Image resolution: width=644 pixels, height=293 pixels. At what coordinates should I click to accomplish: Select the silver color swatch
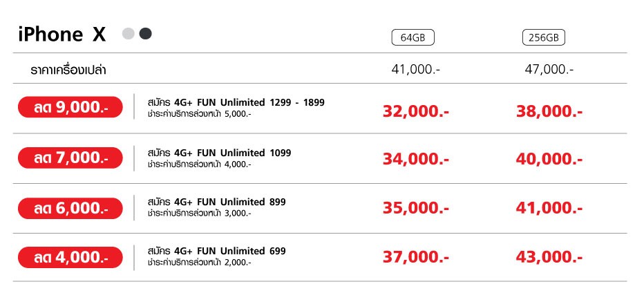point(128,34)
